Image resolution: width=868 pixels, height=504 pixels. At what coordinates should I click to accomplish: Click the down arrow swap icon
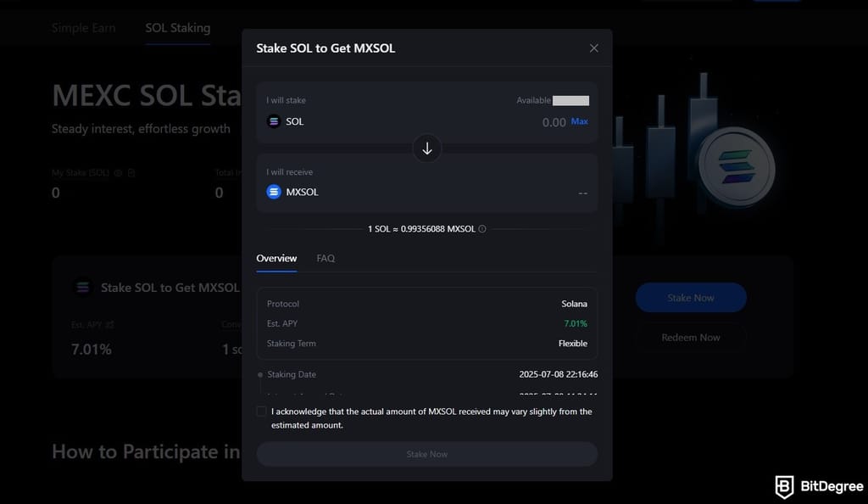coord(427,148)
